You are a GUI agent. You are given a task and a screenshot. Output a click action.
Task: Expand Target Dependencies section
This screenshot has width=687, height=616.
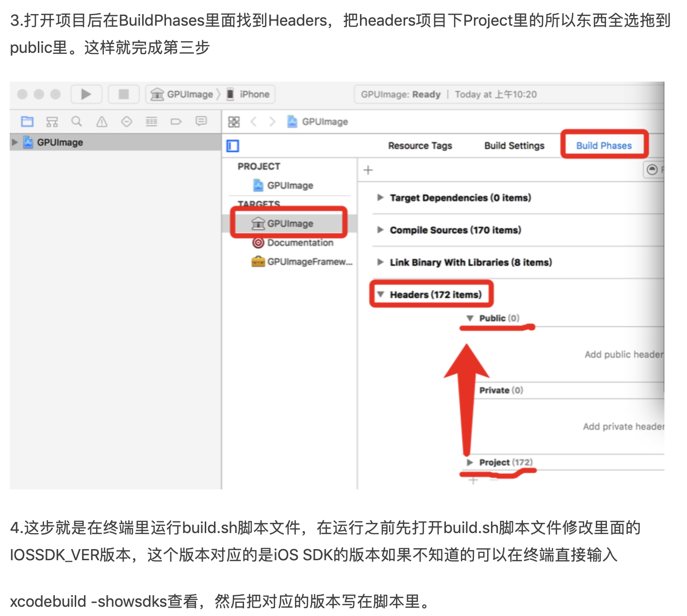tap(380, 197)
